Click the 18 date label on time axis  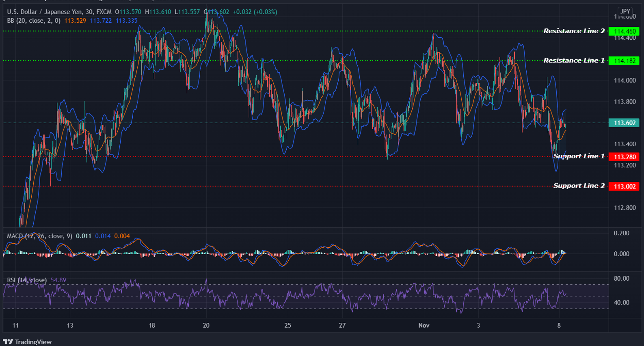coord(151,325)
